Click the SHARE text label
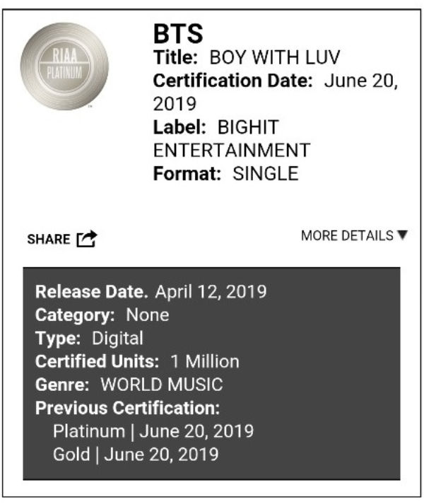This screenshot has width=424, height=504. tap(48, 240)
